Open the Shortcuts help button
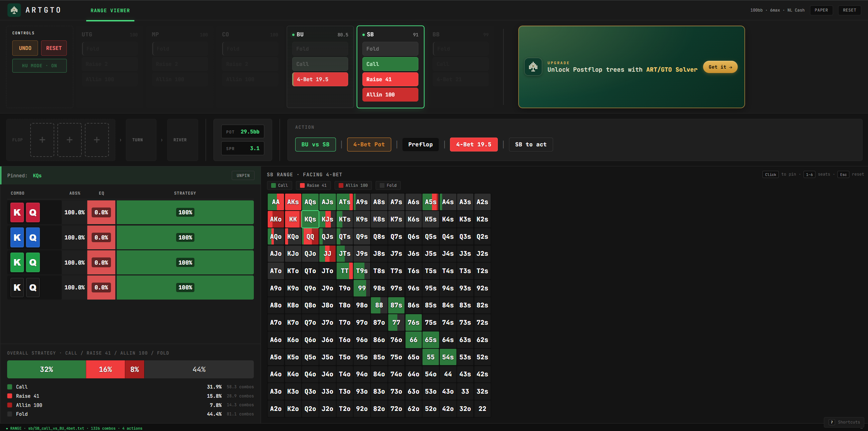Image resolution: width=868 pixels, height=431 pixels. pos(845,422)
